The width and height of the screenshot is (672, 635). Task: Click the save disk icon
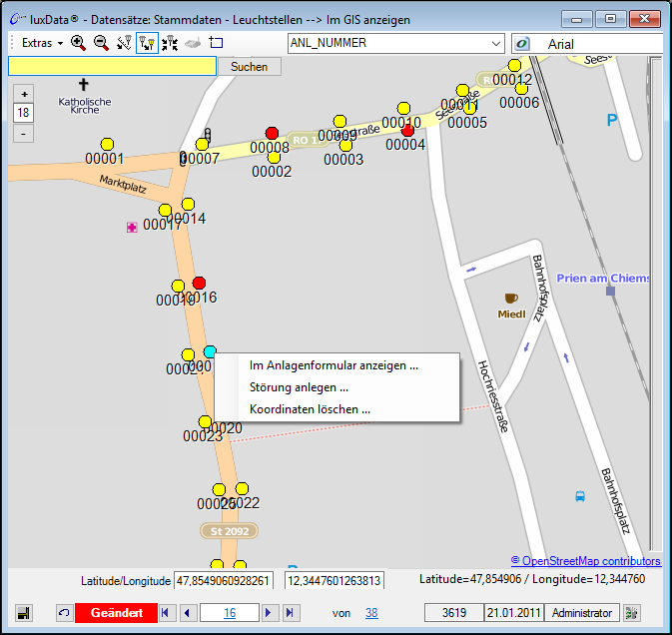tap(24, 613)
